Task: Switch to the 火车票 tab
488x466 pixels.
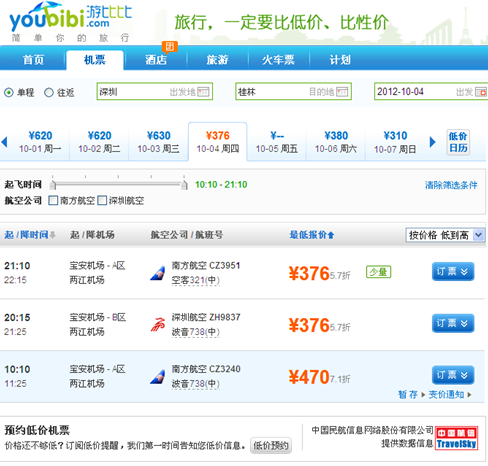Action: tap(279, 60)
